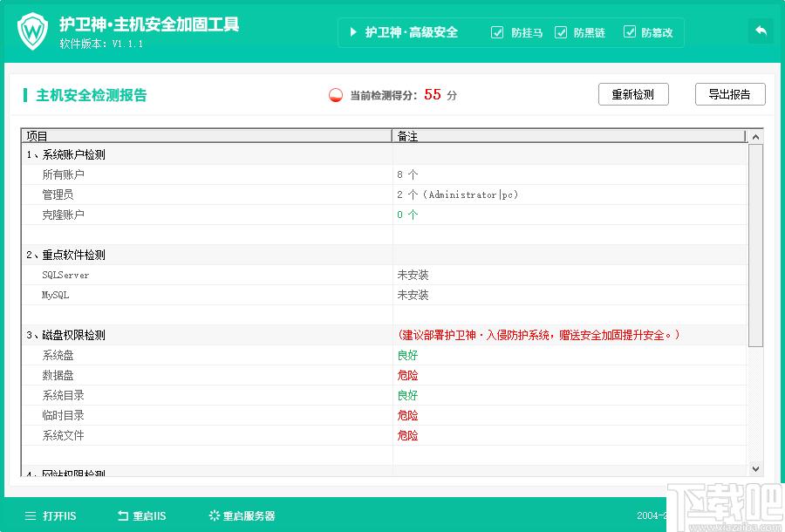Click 打开IIS label
The image size is (785, 532).
coord(59,516)
